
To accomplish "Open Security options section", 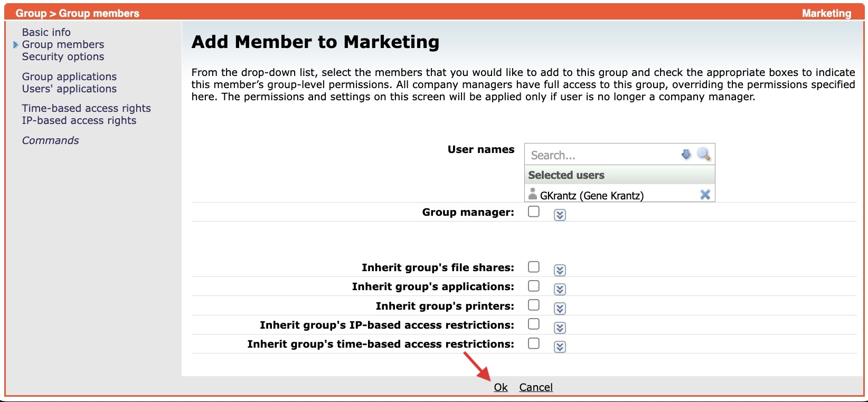I will pyautogui.click(x=63, y=56).
